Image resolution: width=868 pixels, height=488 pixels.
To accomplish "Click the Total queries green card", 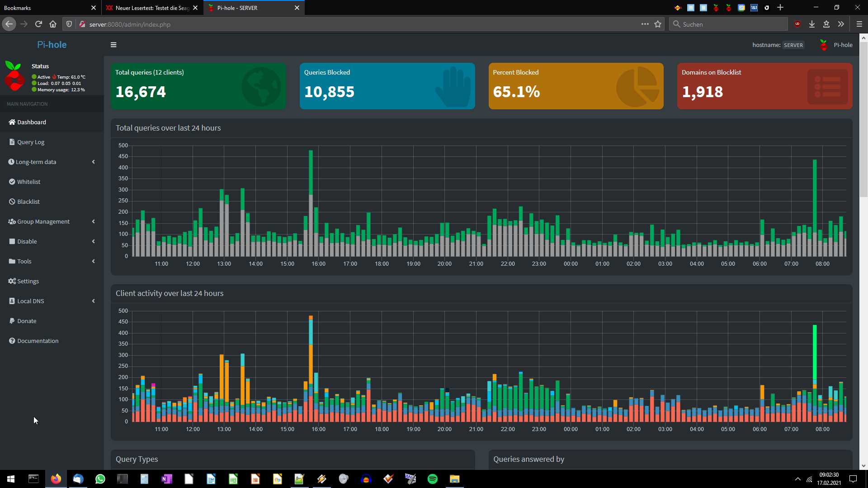I will click(x=198, y=86).
